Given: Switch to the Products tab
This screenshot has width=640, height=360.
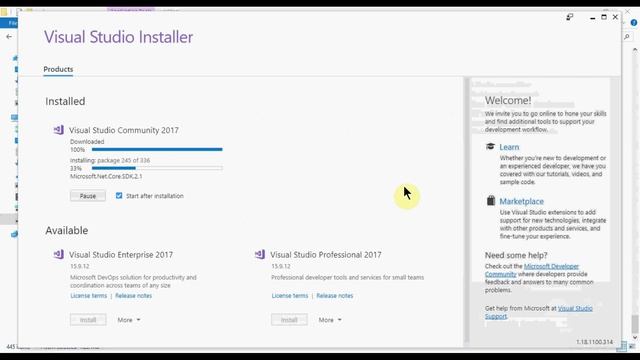Looking at the screenshot, I should [x=58, y=69].
